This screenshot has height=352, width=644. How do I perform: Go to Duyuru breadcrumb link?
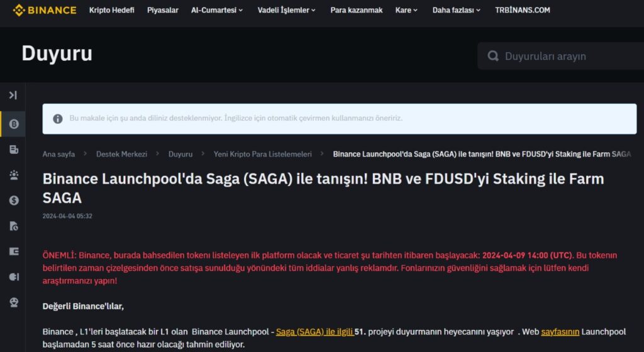[x=180, y=154]
